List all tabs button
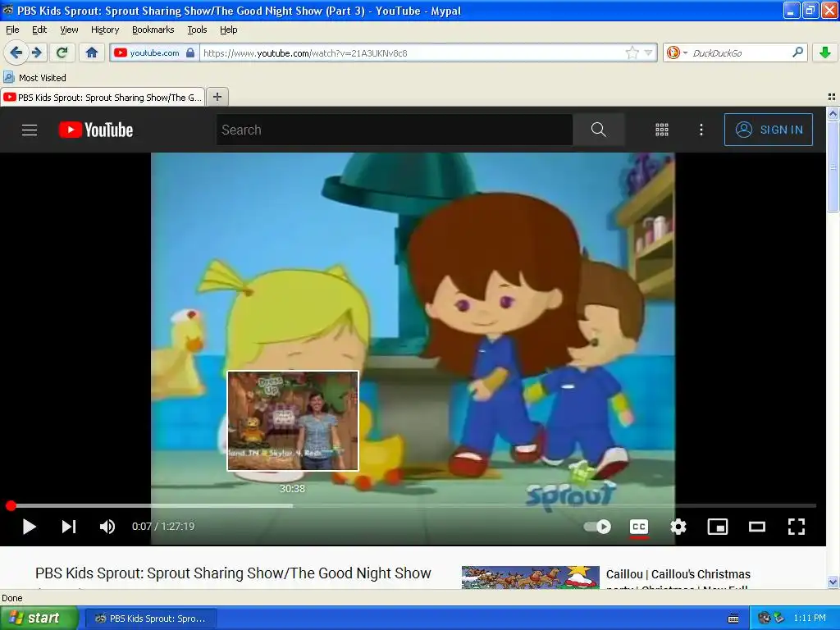The image size is (840, 630). click(832, 97)
